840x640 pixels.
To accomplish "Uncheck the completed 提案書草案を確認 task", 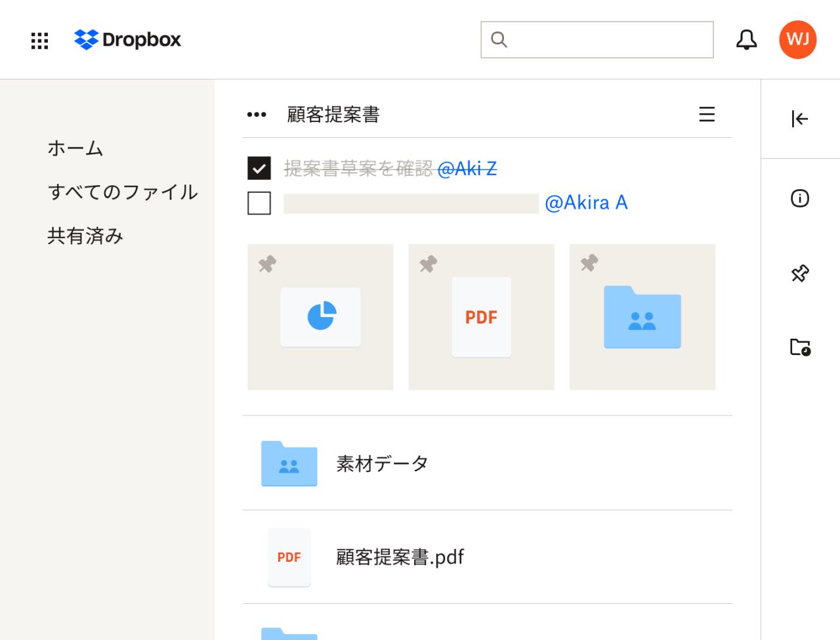I will click(x=259, y=168).
